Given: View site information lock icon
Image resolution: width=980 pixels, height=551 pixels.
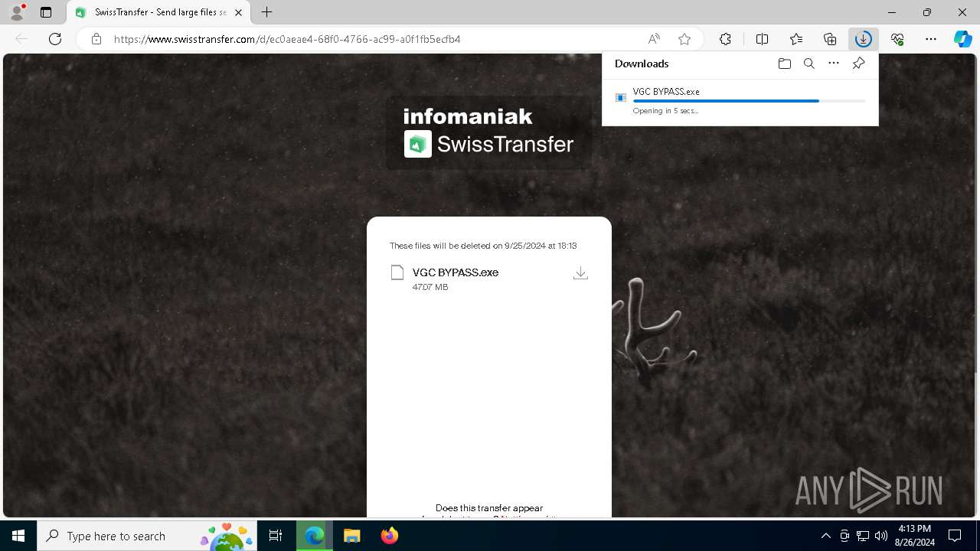Looking at the screenshot, I should [96, 39].
